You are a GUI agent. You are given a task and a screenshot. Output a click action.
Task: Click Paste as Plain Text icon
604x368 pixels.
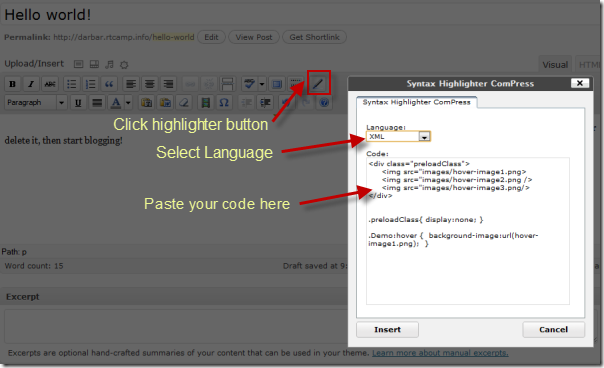146,103
